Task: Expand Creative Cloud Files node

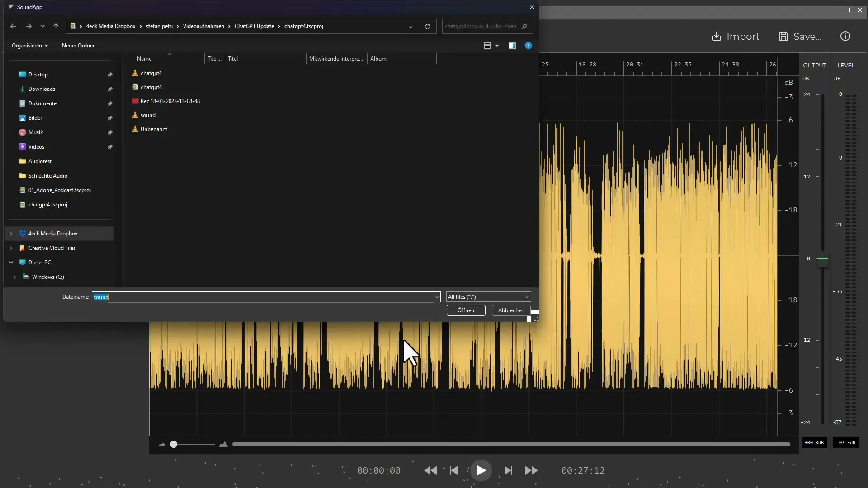Action: (11, 248)
